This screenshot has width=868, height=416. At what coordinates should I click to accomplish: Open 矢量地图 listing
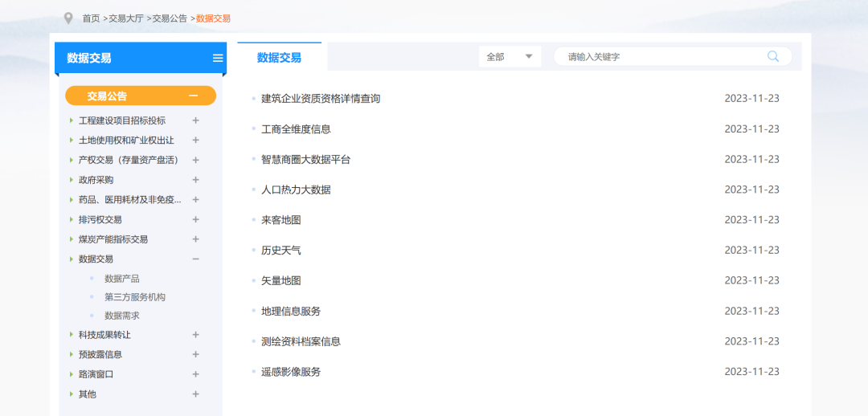(x=281, y=280)
